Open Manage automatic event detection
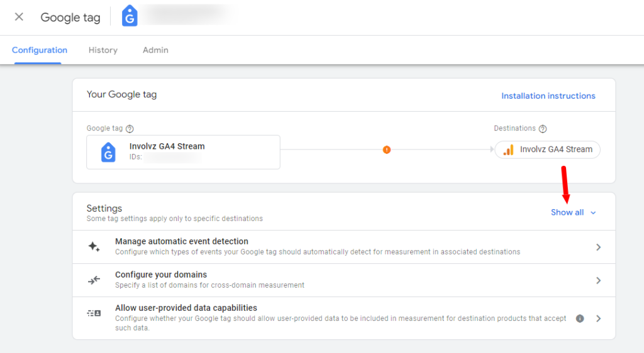The height and width of the screenshot is (353, 644). click(344, 247)
